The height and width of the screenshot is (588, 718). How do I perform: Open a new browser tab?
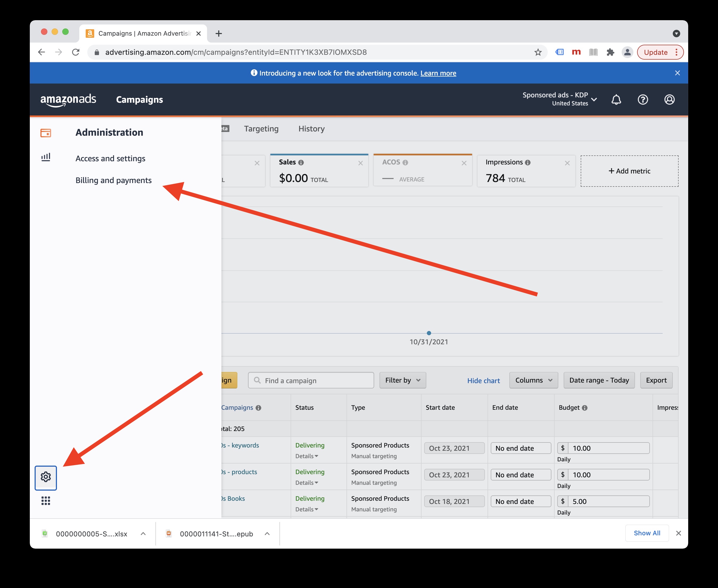218,34
